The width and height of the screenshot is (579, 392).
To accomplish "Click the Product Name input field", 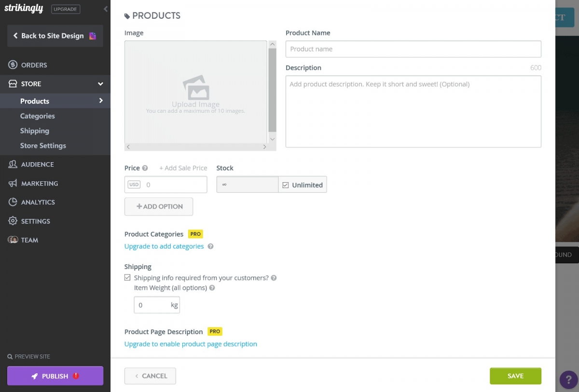I will pyautogui.click(x=413, y=49).
